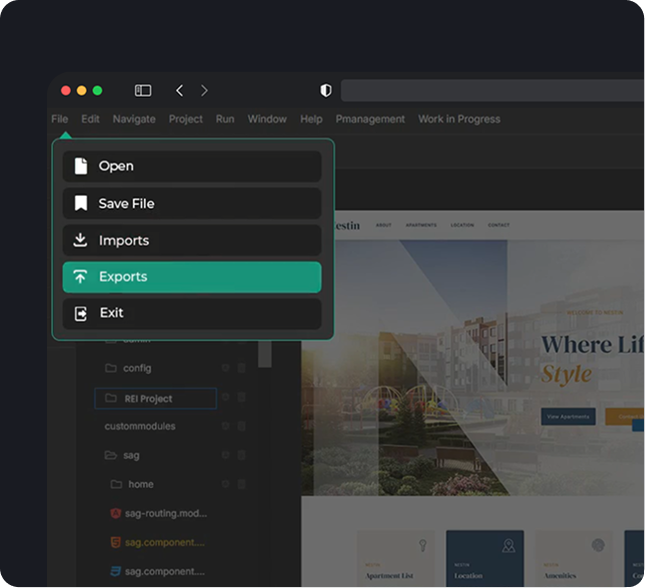Click the document icon beside Open
The height and width of the screenshot is (588, 645).
tap(81, 166)
